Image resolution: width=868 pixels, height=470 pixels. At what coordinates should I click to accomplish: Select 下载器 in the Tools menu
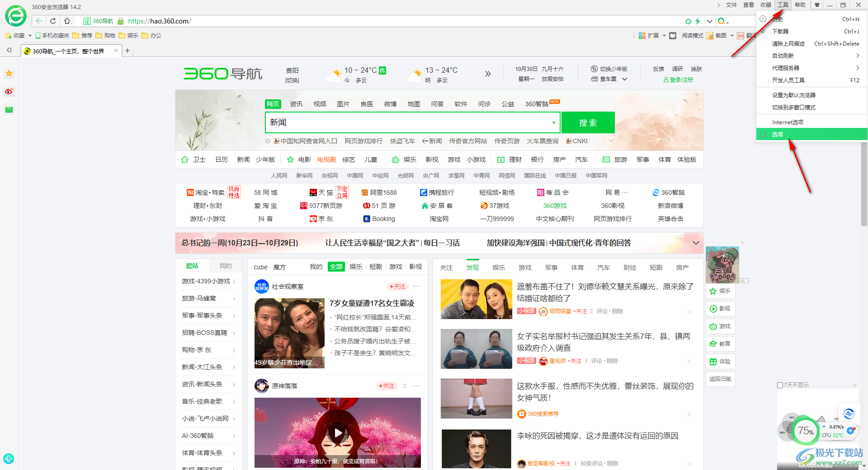point(812,31)
